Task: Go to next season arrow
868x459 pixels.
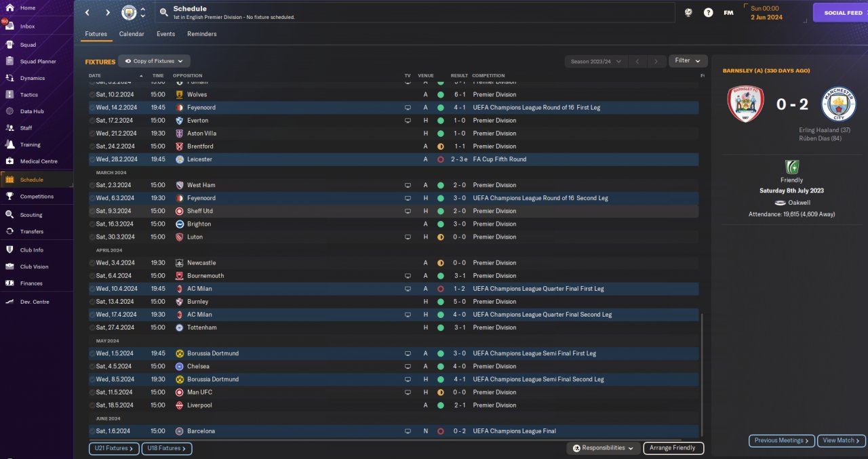Action: tap(656, 61)
